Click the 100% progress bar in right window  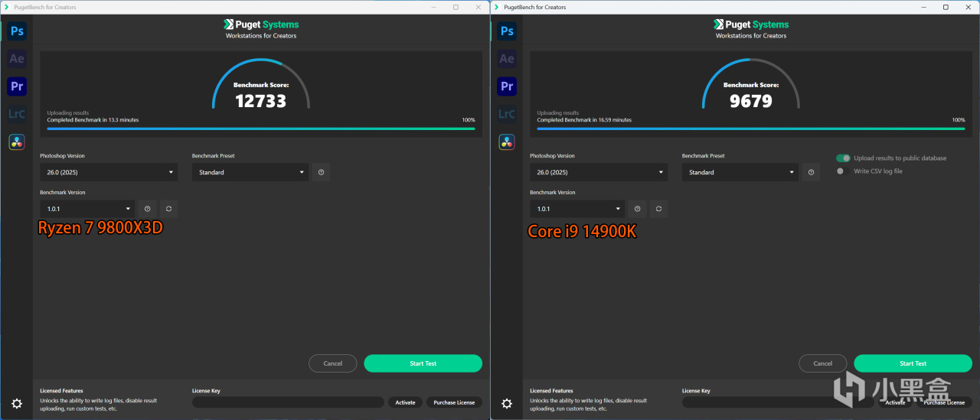(x=750, y=129)
